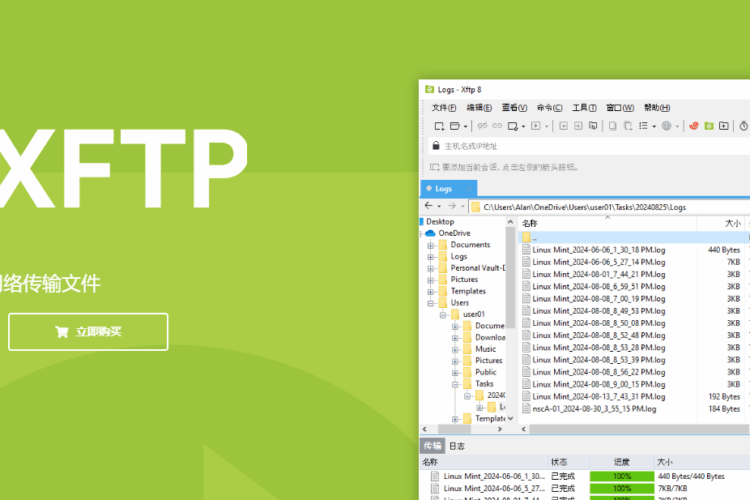Expand the Music folder node

tap(455, 349)
